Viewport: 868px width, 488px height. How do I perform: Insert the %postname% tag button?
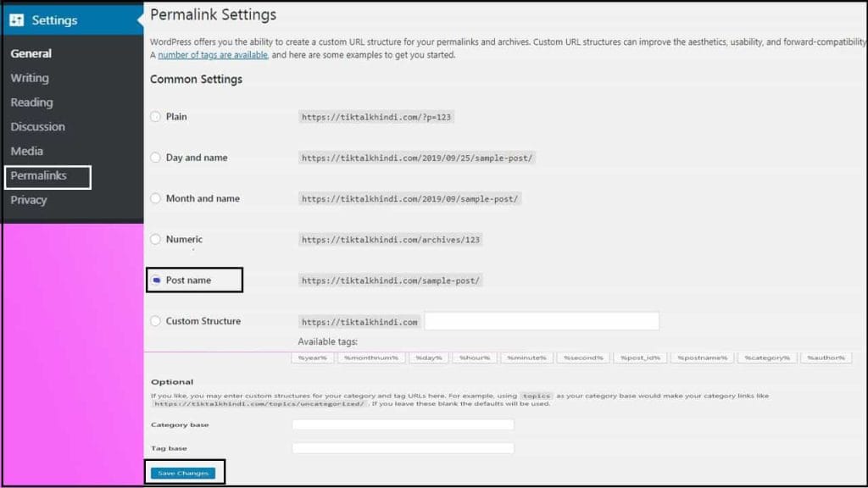click(702, 358)
